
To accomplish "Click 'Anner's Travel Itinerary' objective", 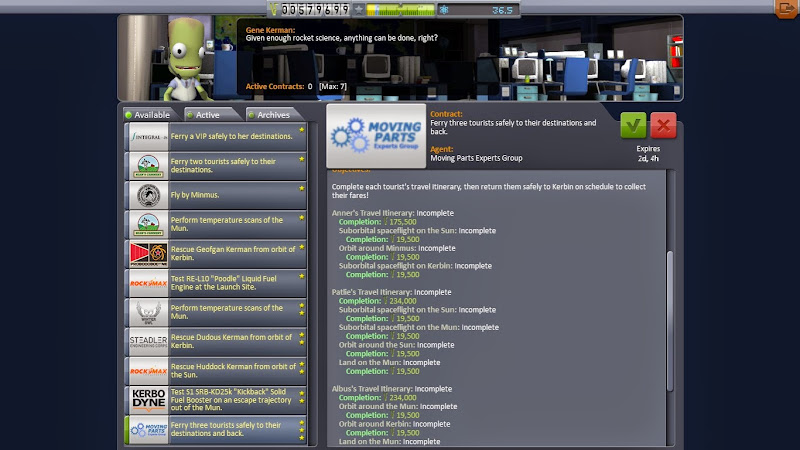I will coord(392,213).
